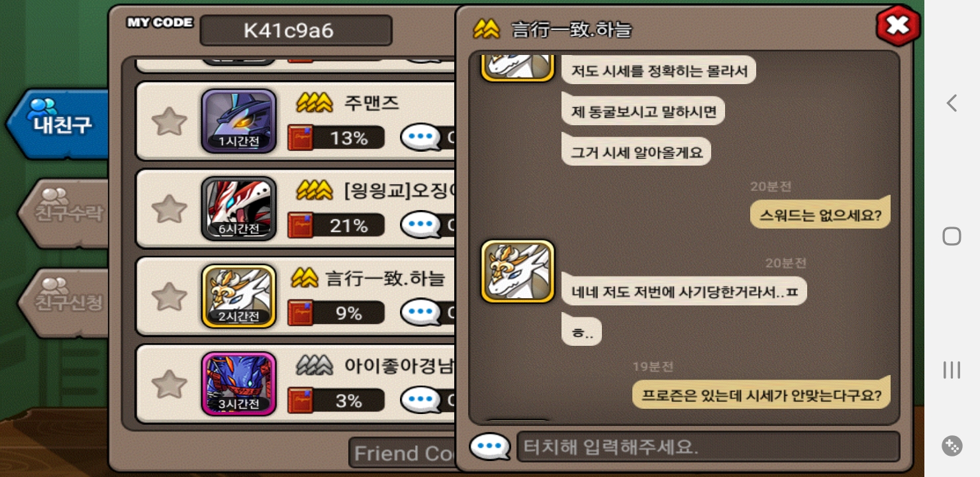Tap red dragon avatar of [잉잉교]오징어
Screen dimensions: 980x477
[x=239, y=208]
